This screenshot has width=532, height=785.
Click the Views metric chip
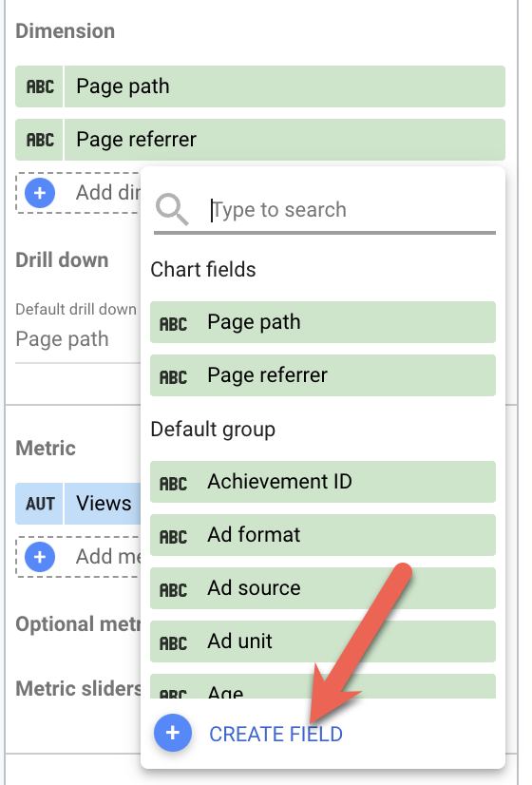[78, 504]
